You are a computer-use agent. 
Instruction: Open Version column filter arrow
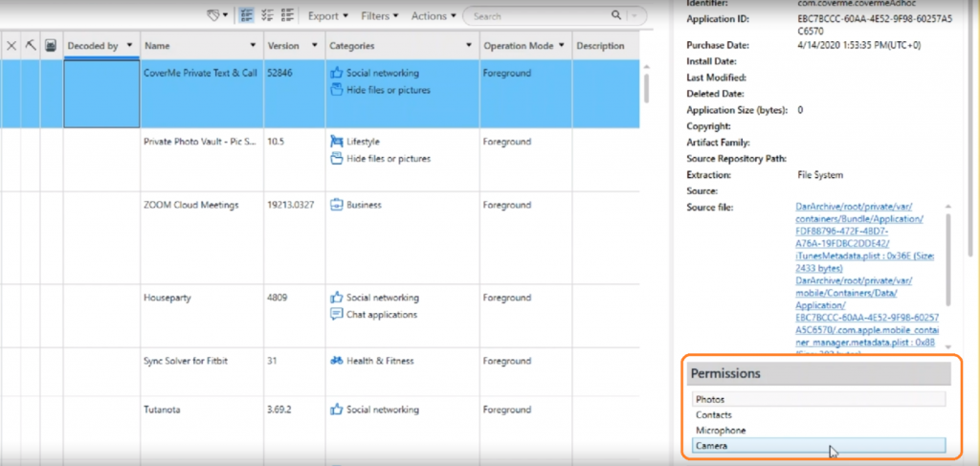tap(315, 46)
